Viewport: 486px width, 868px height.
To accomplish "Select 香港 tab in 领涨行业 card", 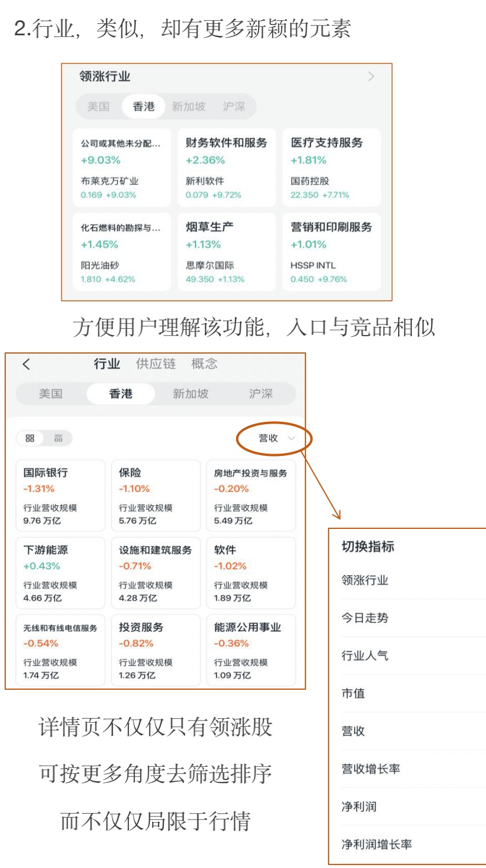I will tap(143, 106).
